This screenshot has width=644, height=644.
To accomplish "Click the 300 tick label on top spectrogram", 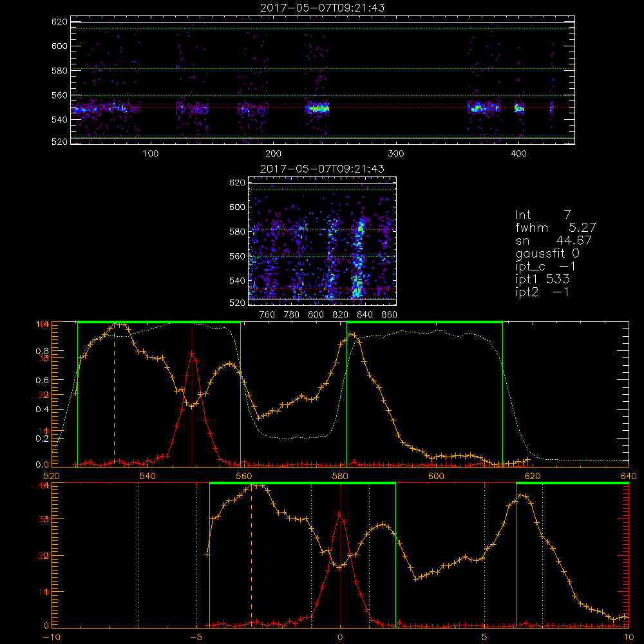I will 396,154.
